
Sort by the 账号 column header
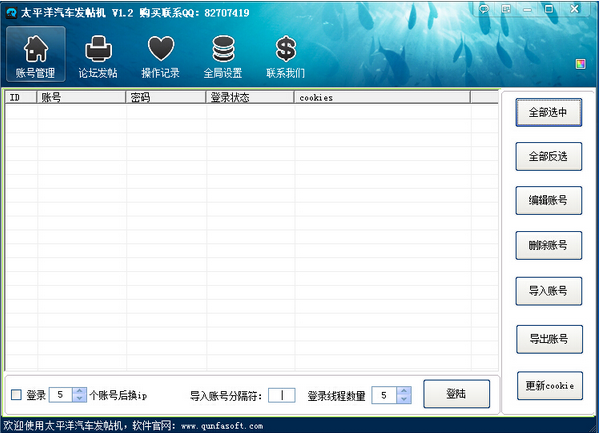[x=81, y=98]
